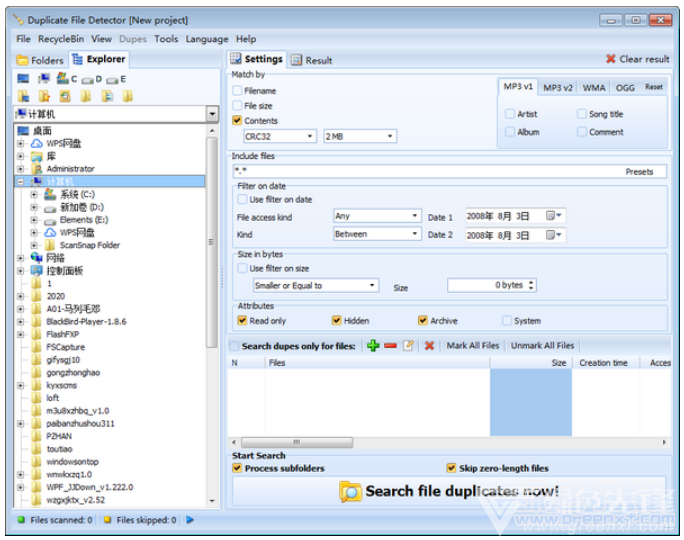Click the My Computer shortcut icon

tap(44, 79)
